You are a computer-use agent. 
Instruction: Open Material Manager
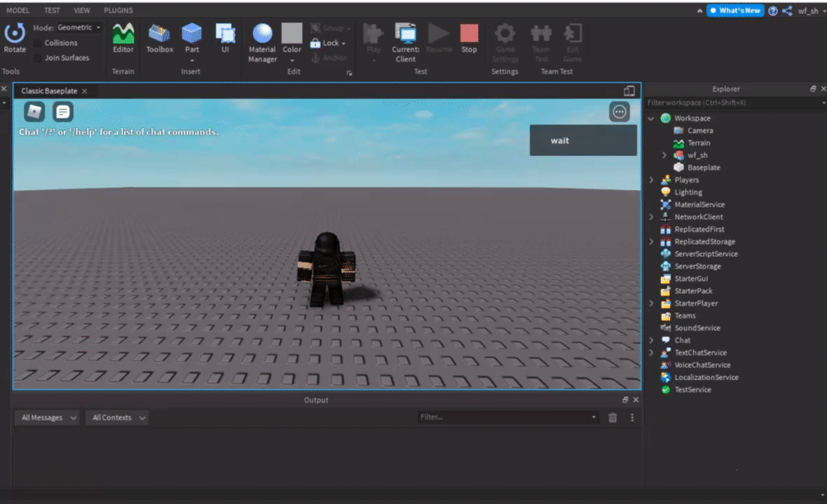pos(262,43)
